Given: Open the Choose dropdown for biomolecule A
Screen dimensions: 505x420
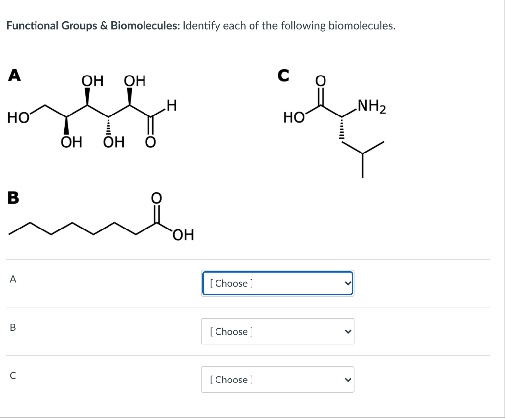Looking at the screenshot, I should [277, 283].
